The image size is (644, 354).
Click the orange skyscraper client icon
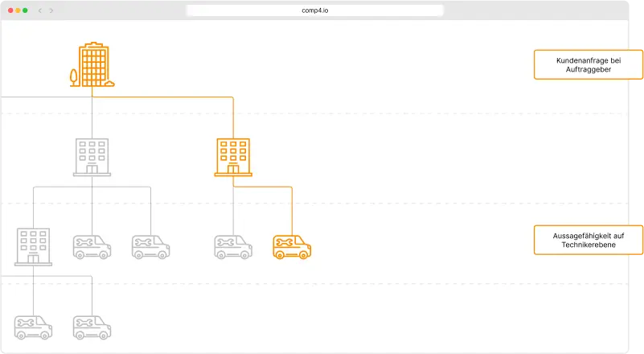pos(92,64)
